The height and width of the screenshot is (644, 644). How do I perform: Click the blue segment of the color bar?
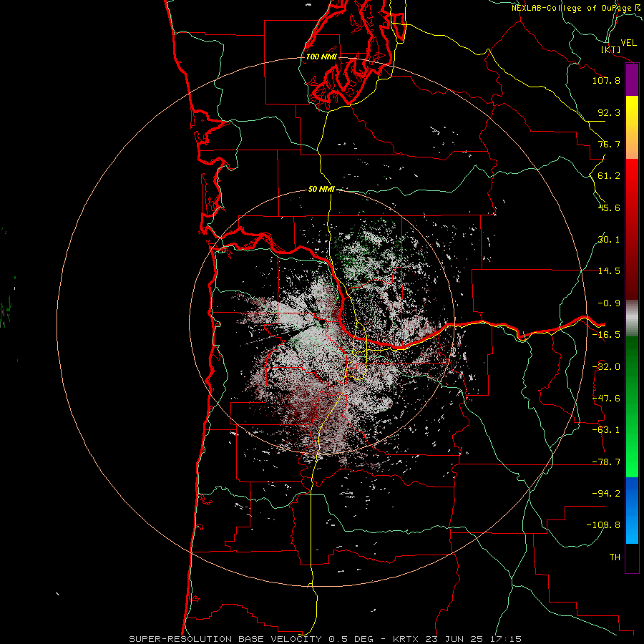632,510
